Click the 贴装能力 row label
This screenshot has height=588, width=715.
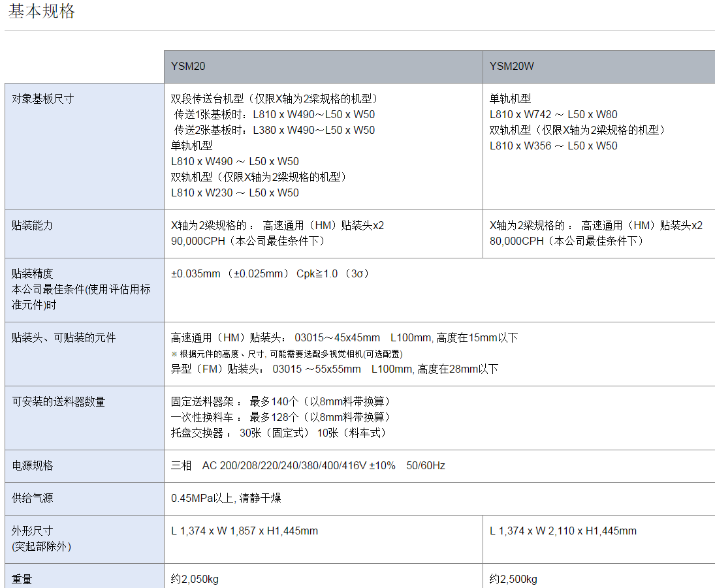tap(32, 225)
